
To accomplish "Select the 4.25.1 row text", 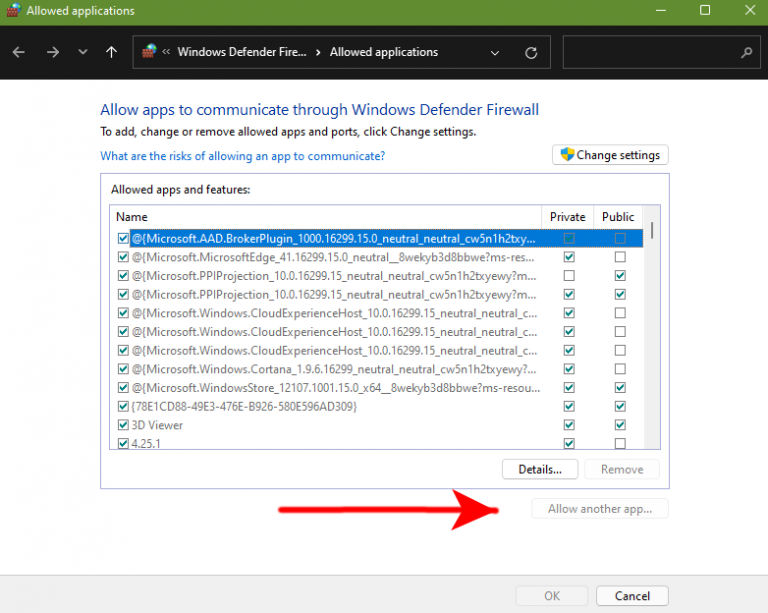I will 146,444.
